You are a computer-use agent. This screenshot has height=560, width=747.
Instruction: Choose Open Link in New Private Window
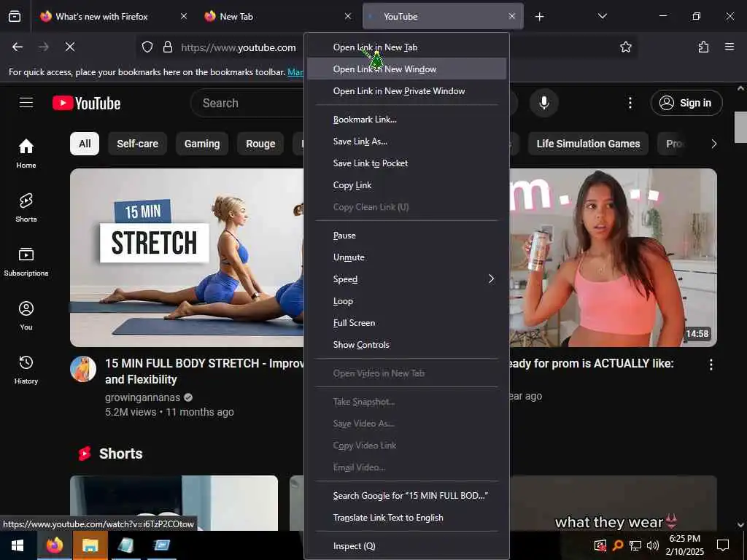406,91
